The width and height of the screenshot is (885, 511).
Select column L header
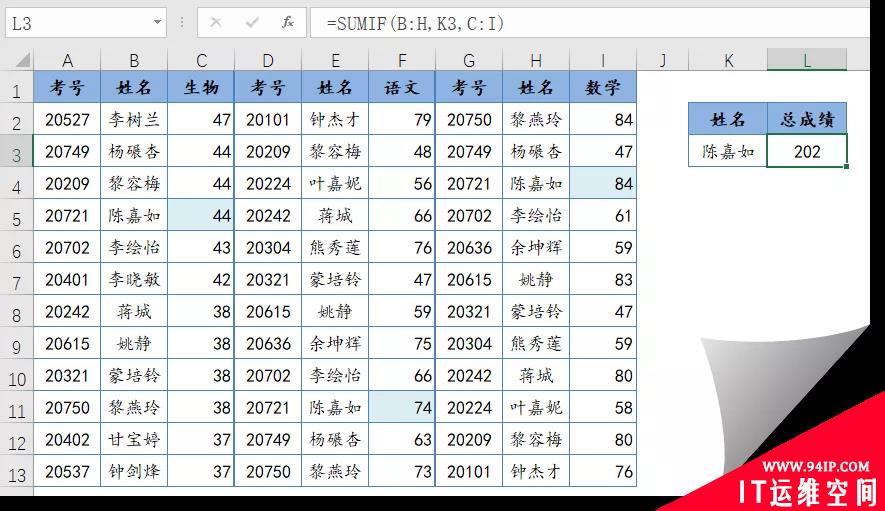pyautogui.click(x=807, y=60)
